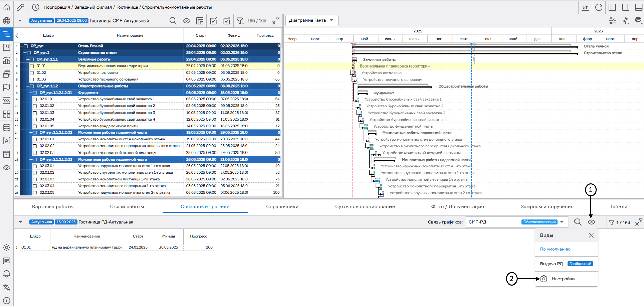
Task: Open search in the upper schedule toolbar
Action: pyautogui.click(x=173, y=21)
